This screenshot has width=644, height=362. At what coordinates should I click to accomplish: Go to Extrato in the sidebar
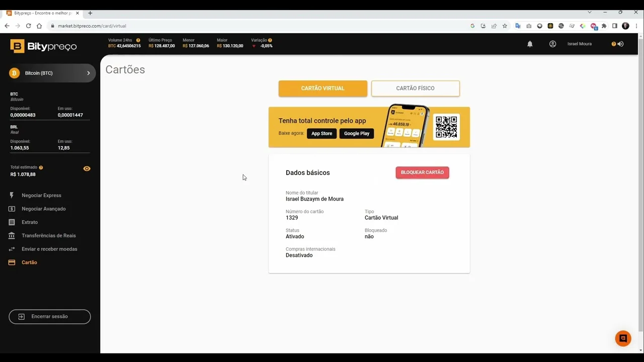[x=30, y=222]
